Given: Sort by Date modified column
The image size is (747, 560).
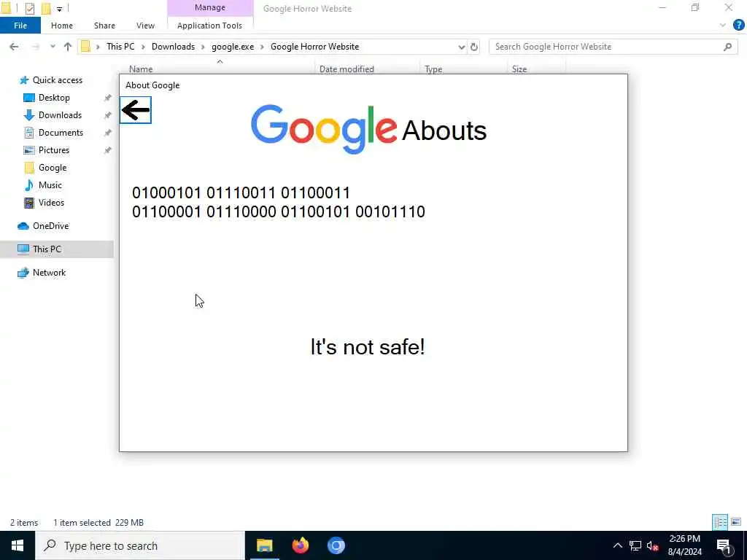Looking at the screenshot, I should pyautogui.click(x=347, y=69).
